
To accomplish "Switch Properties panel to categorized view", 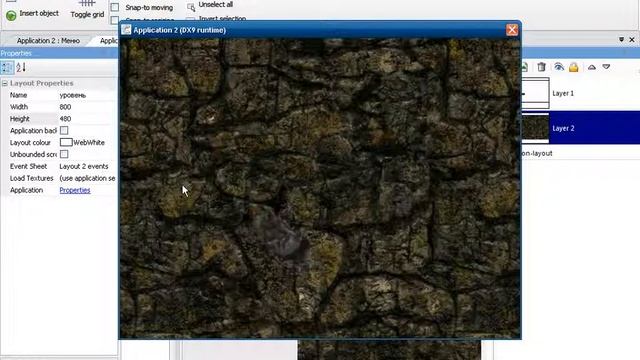I will pyautogui.click(x=7, y=67).
